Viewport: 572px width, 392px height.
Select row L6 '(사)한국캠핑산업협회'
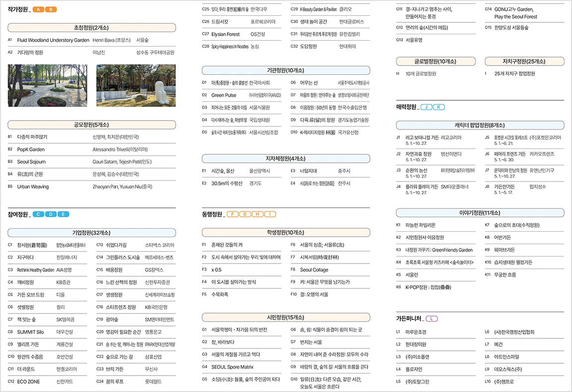coord(524,332)
